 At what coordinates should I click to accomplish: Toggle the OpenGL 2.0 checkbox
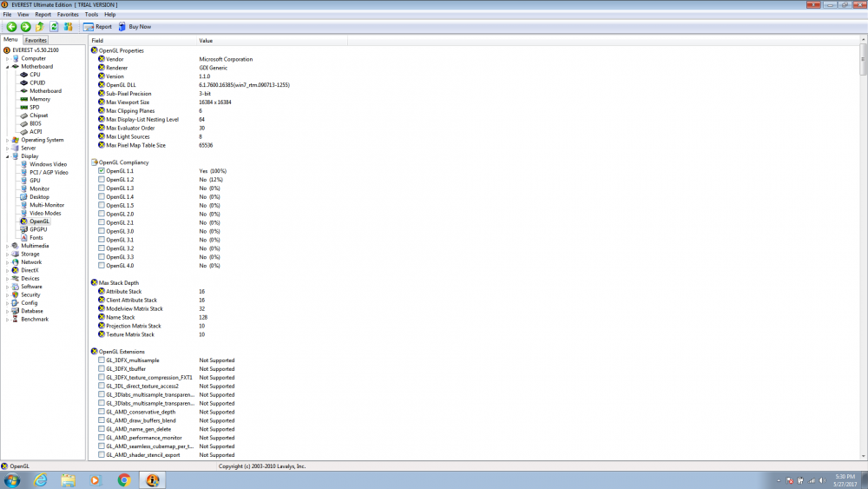[102, 214]
